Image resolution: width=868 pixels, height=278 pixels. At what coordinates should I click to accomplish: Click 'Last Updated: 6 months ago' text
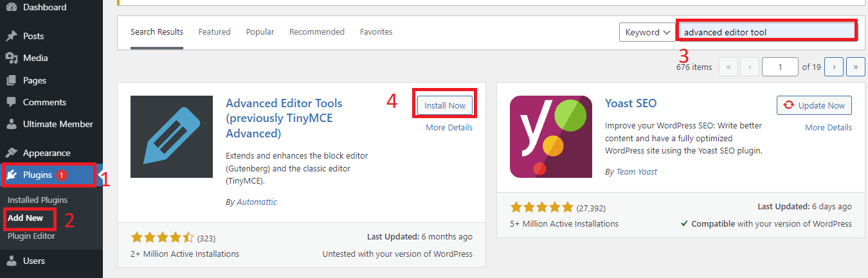click(x=419, y=237)
